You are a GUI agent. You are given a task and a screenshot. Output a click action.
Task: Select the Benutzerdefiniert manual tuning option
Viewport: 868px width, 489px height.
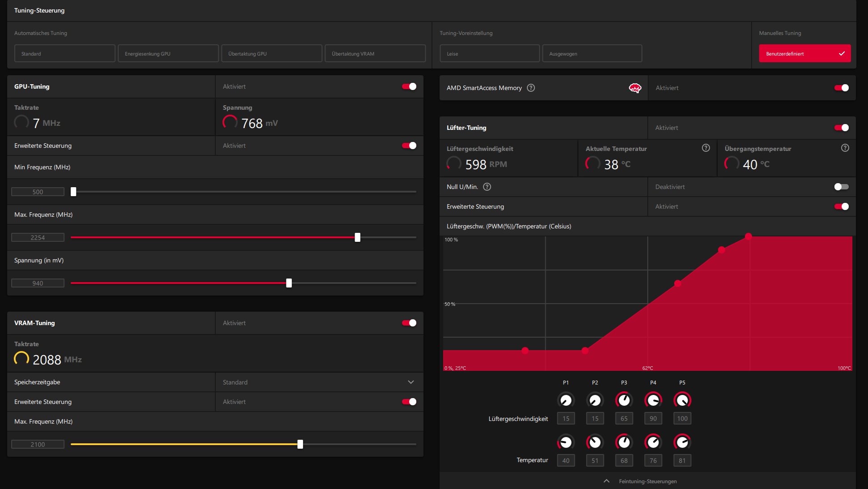click(804, 54)
